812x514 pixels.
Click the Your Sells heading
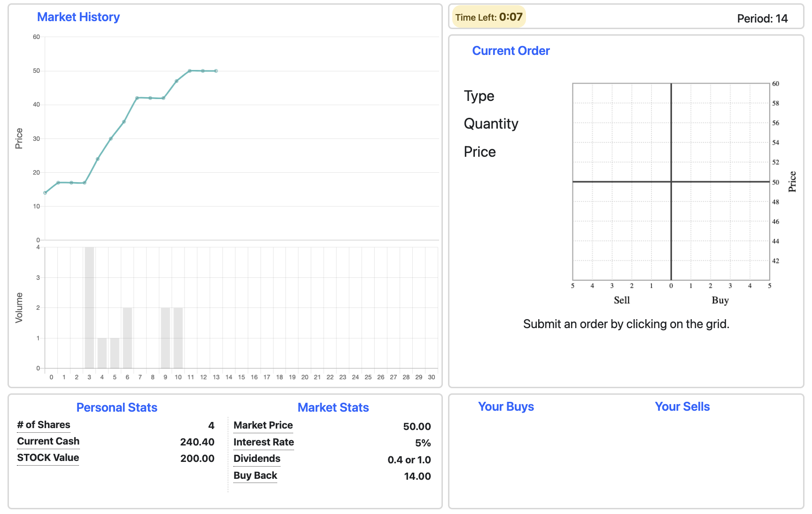click(x=682, y=407)
